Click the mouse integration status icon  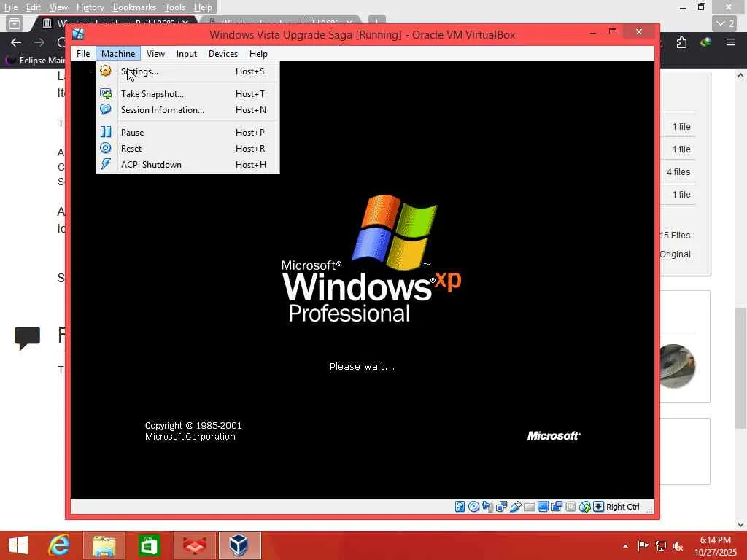[x=584, y=507]
